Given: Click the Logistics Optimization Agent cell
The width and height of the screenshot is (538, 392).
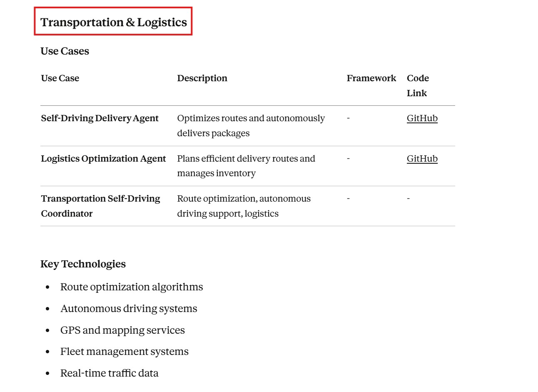Looking at the screenshot, I should [103, 159].
